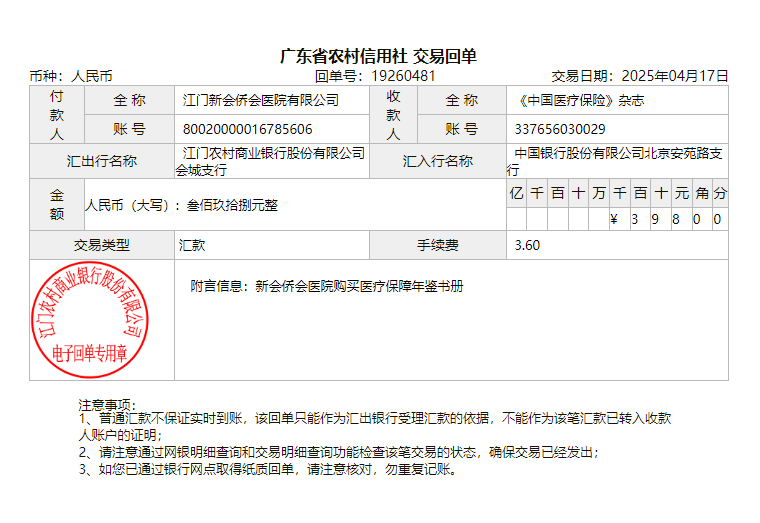Select the payee account 337656030029
Image resolution: width=760 pixels, height=523 pixels.
(x=560, y=129)
